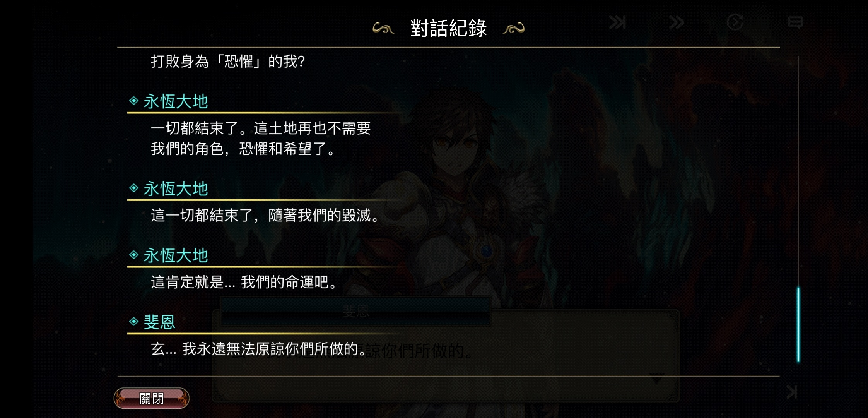Click the line 這一切都結束了,隨著我們的毀滅。

(265, 215)
